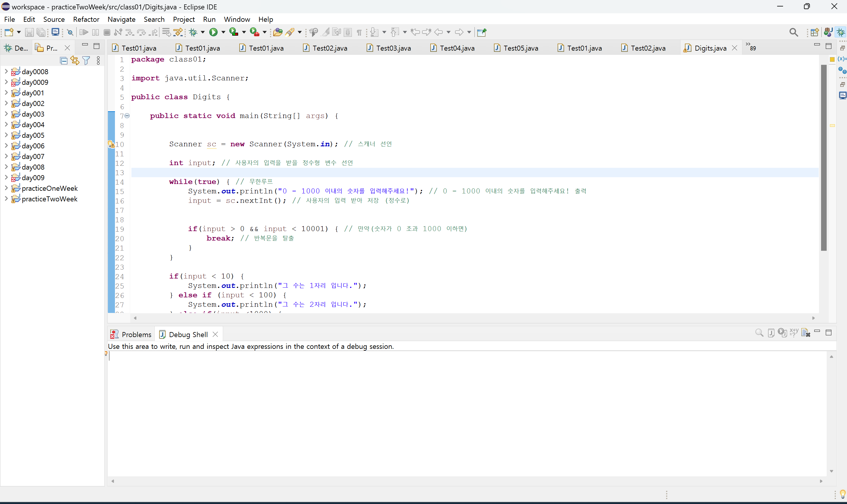Open the Run button dropdown arrow
The image size is (847, 504).
(x=223, y=32)
